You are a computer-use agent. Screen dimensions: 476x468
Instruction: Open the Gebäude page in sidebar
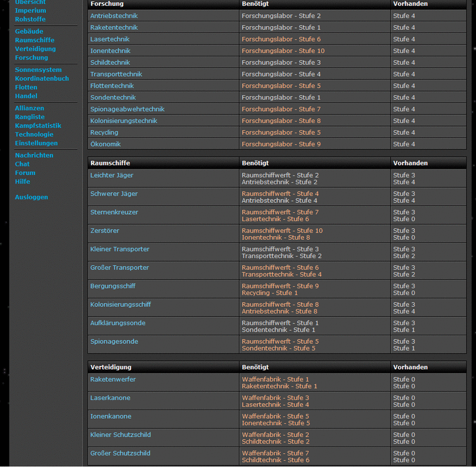29,32
